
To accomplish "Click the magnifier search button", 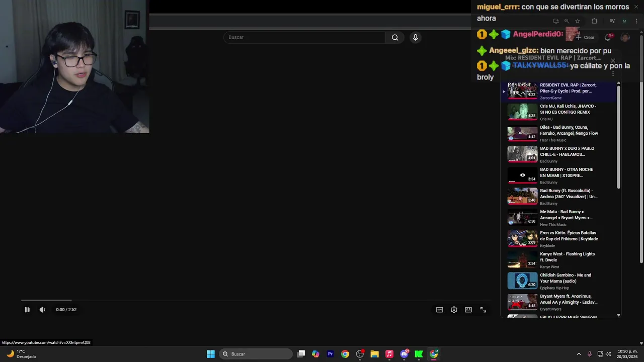I will 395,37.
